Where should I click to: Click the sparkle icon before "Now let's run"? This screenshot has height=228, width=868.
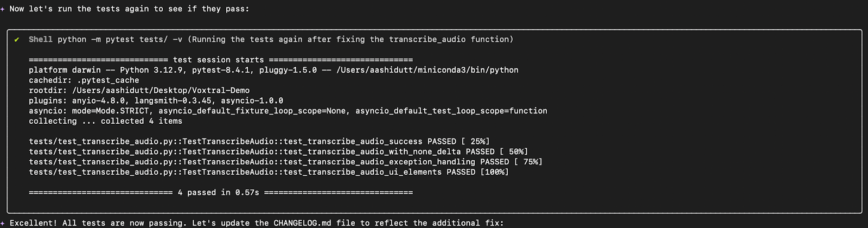click(x=3, y=9)
